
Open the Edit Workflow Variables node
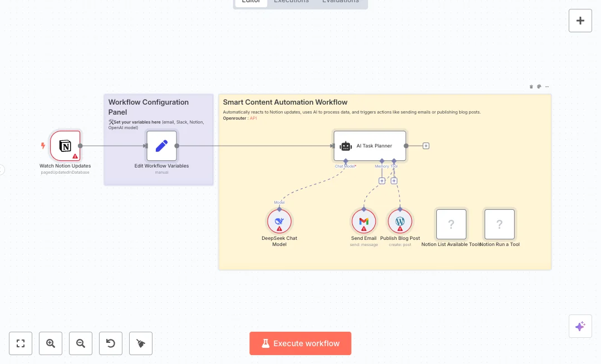(x=161, y=146)
